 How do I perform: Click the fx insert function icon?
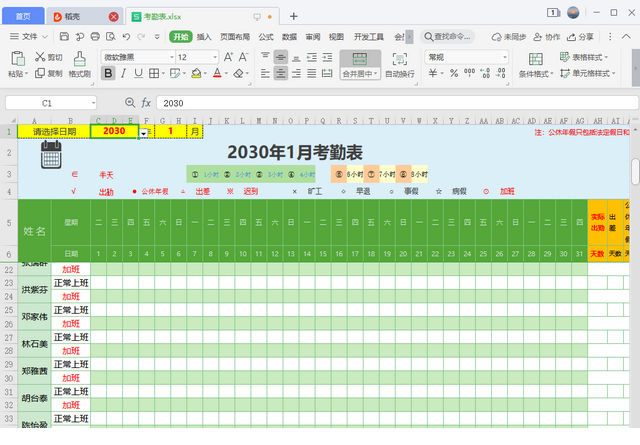point(146,103)
